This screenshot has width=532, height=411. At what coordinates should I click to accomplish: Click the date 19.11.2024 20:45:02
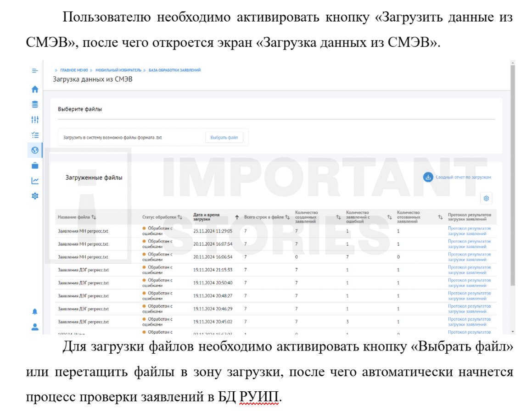213,322
